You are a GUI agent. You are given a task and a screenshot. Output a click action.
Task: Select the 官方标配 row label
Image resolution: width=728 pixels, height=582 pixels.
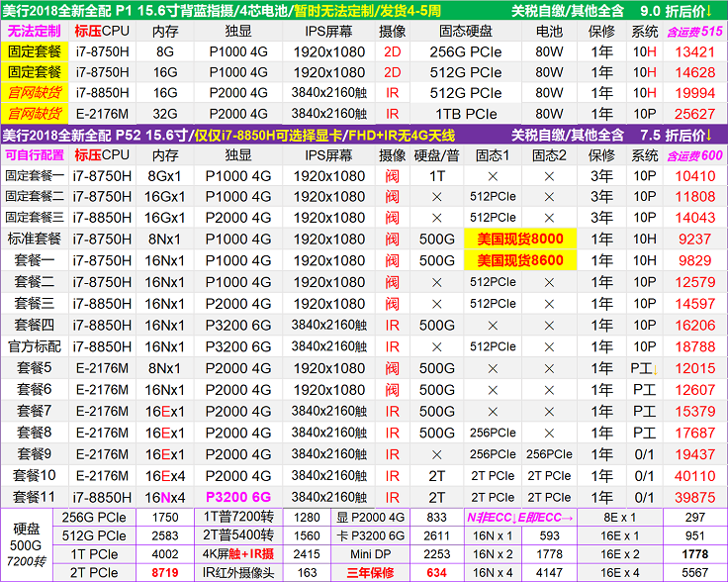(35, 346)
